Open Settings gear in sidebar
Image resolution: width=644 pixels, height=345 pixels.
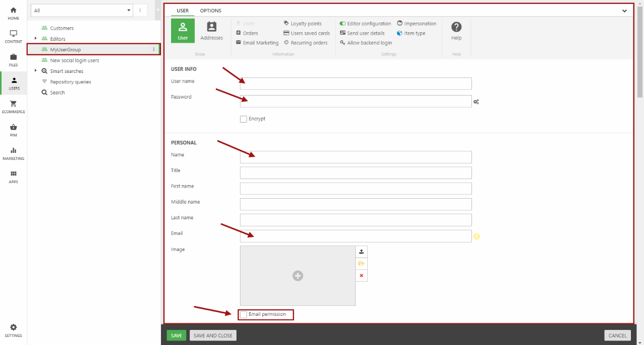(13, 330)
